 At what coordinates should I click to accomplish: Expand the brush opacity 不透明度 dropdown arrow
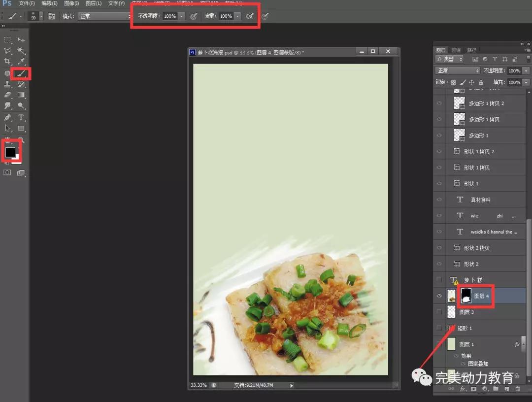182,16
